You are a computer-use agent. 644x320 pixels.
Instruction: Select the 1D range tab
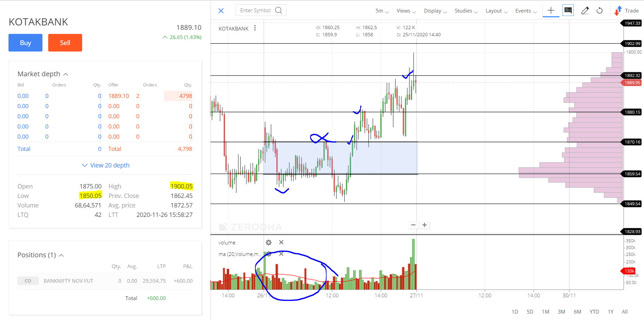coord(515,312)
